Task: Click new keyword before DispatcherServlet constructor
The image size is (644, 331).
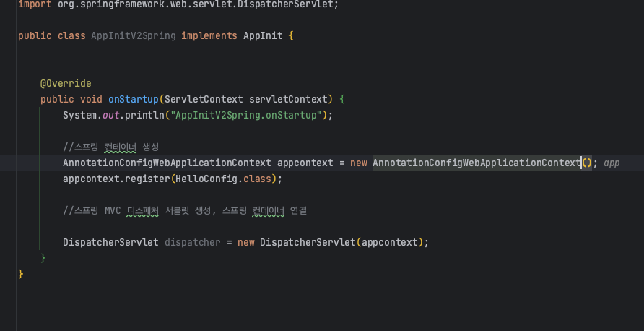Action: click(246, 243)
